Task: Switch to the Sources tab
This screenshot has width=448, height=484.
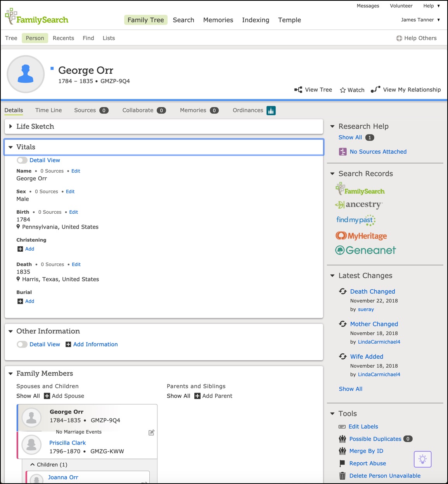Action: (91, 110)
